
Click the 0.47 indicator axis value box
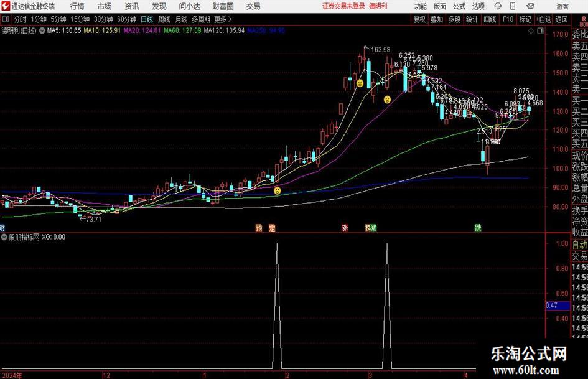pyautogui.click(x=558, y=306)
